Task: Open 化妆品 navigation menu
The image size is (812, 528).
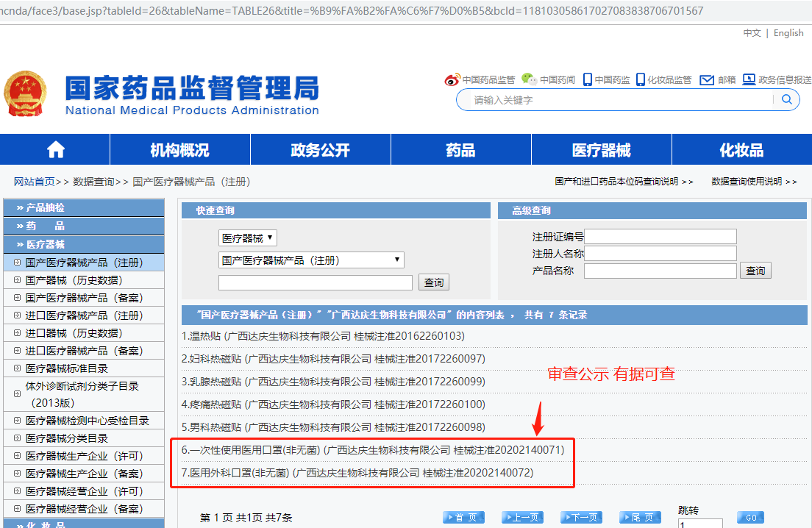Action: click(x=741, y=150)
